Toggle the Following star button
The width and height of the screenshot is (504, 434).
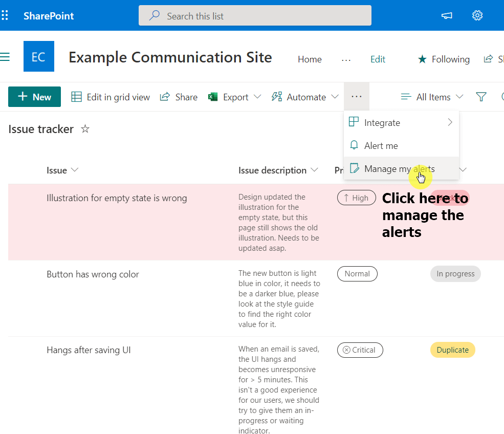tap(444, 59)
